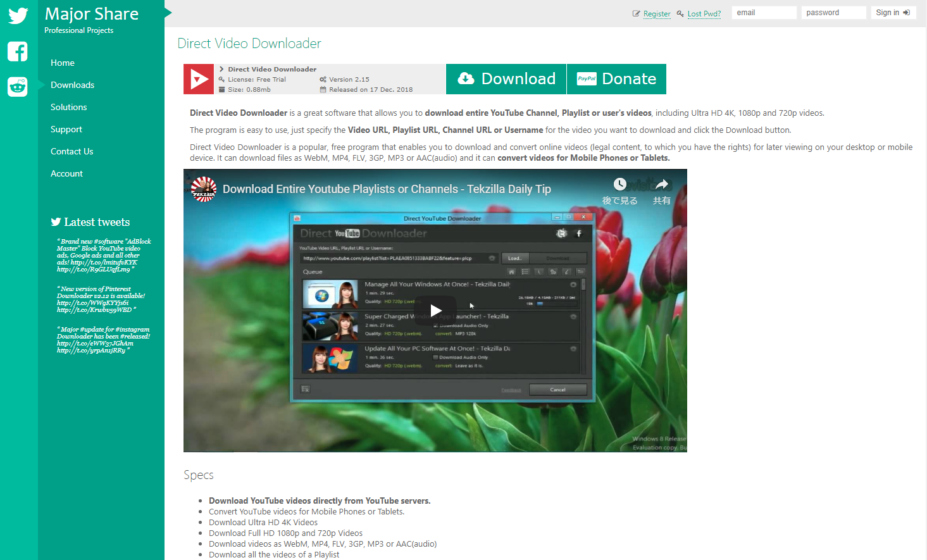The image size is (927, 560).
Task: Open the Facebook icon in the sidebar
Action: click(18, 51)
